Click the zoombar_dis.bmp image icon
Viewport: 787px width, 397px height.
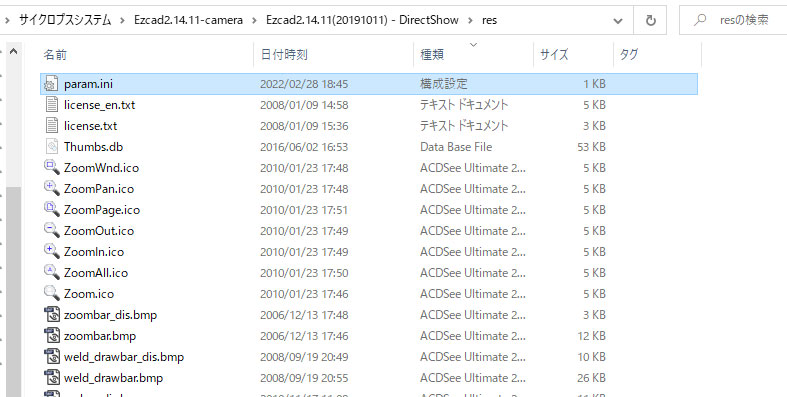click(52, 315)
